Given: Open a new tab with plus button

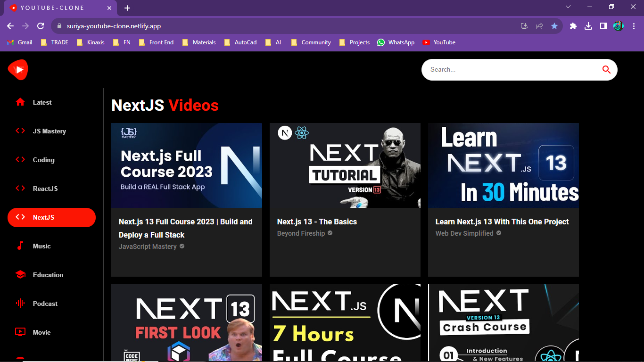Looking at the screenshot, I should coord(127,8).
